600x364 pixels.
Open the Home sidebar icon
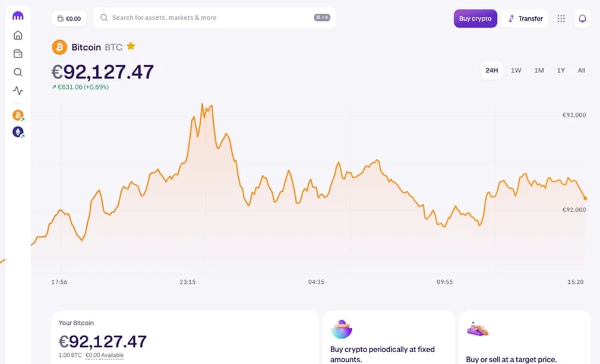point(18,36)
